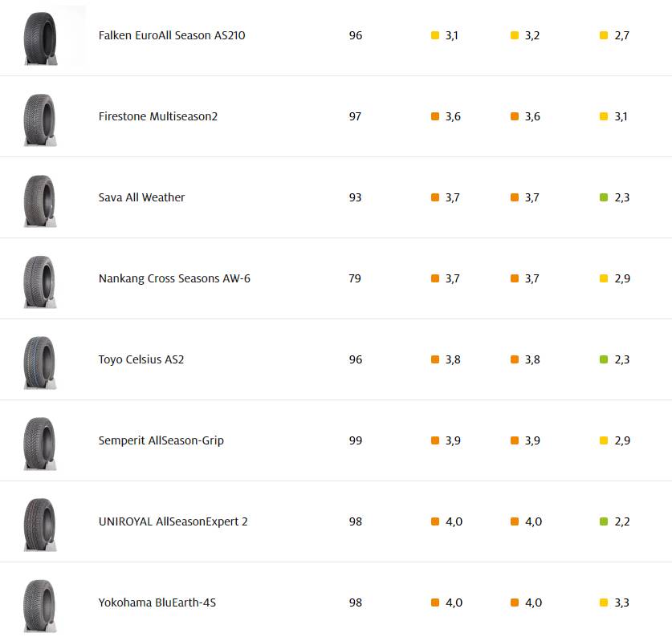Click the score 99 in Semperit row
Image resolution: width=672 pixels, height=641 pixels.
[356, 441]
